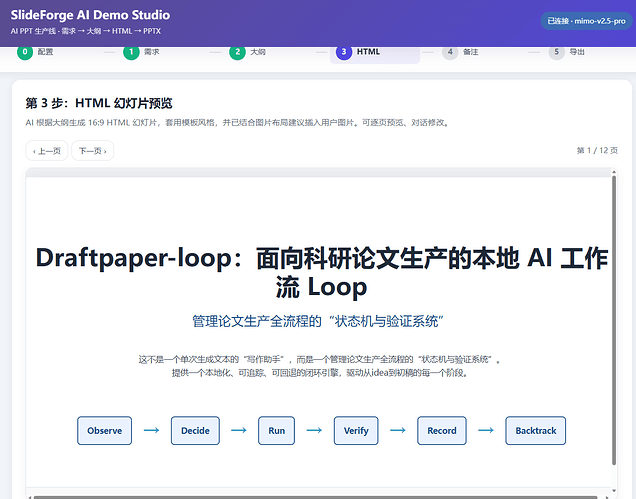
Task: Click the purple step 3 number circle
Action: [344, 52]
